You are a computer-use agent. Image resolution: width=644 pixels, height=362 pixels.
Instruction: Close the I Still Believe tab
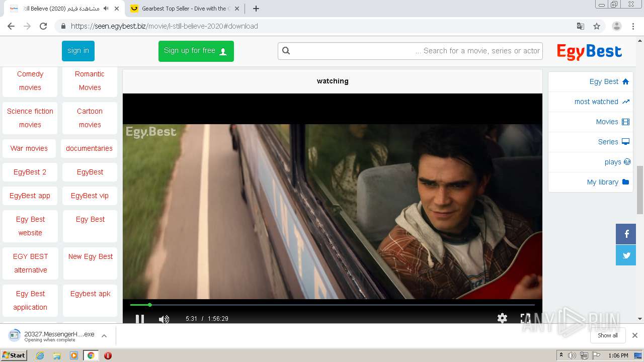pos(117,9)
